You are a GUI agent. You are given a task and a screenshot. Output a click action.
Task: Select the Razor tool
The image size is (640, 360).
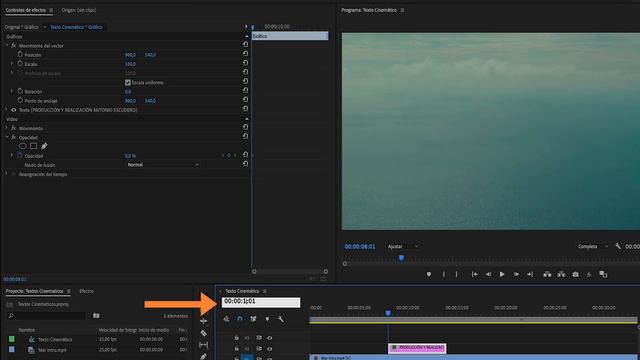tap(203, 333)
